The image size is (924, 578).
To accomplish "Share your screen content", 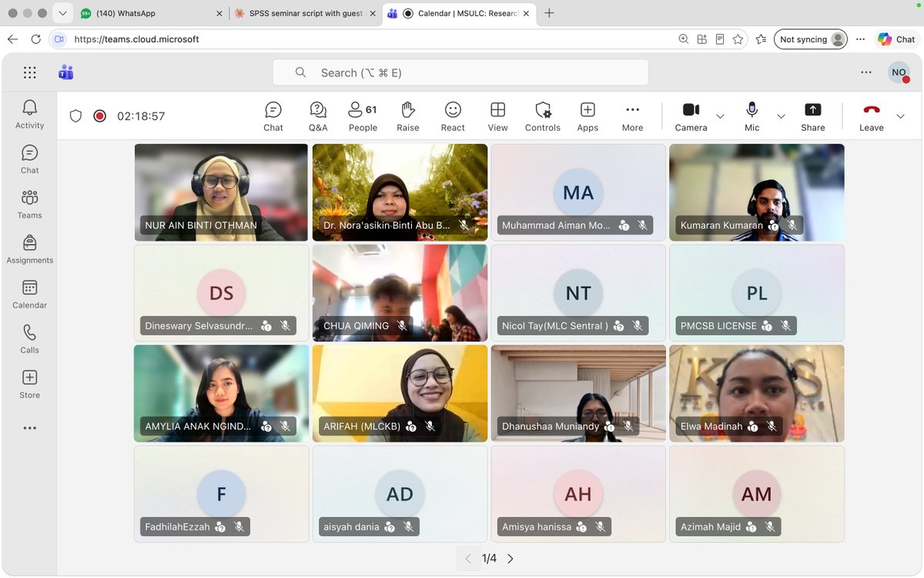I will click(812, 116).
